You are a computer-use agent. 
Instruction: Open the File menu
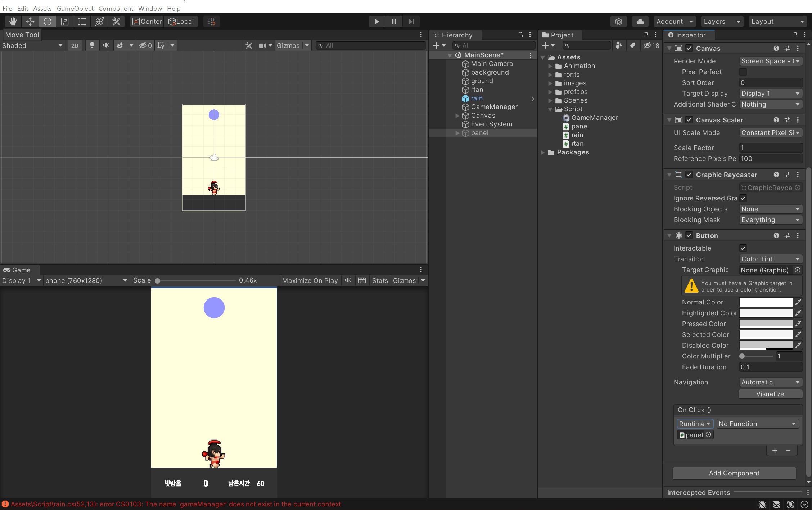coord(7,8)
